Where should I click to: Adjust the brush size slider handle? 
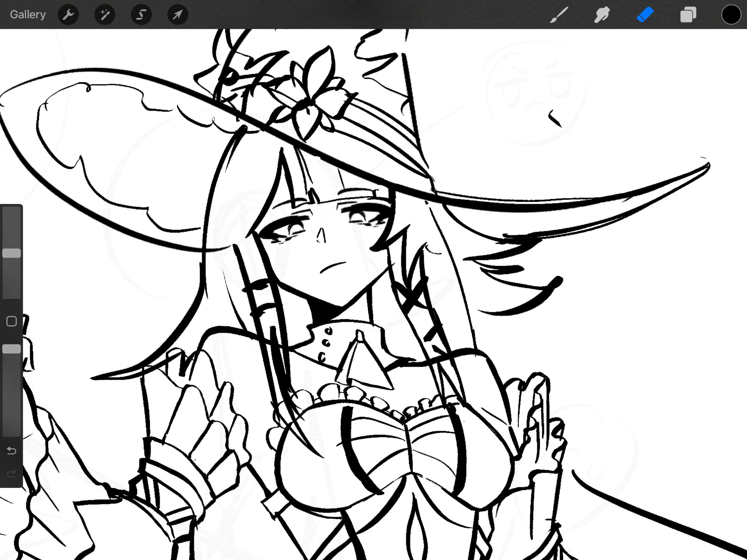tap(12, 253)
